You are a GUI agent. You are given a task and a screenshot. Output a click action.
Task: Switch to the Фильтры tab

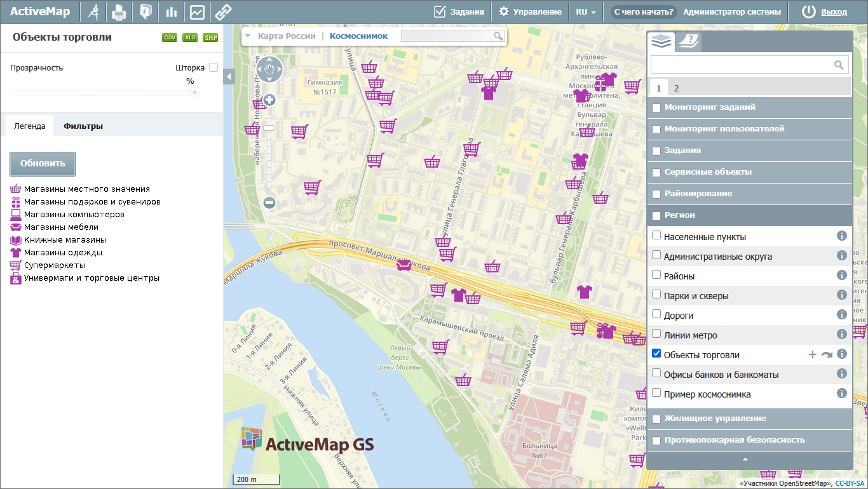click(x=83, y=126)
